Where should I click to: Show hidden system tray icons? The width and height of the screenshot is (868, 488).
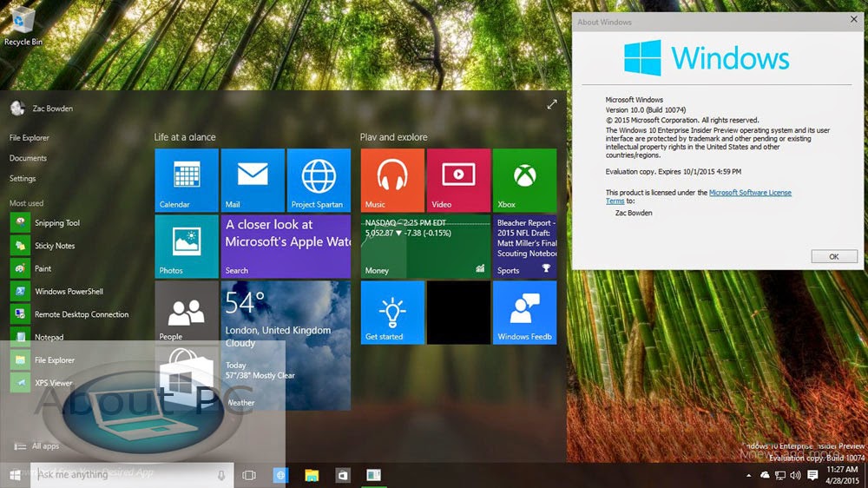click(x=749, y=475)
